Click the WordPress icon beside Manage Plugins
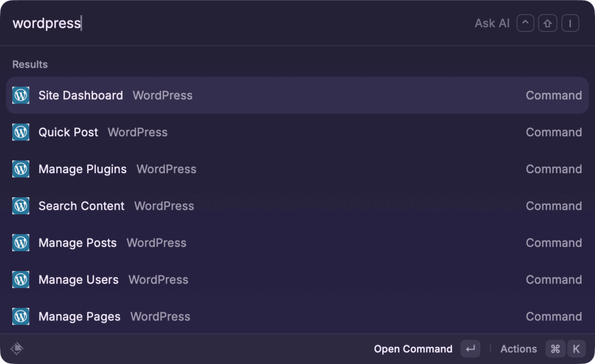 [x=21, y=169]
